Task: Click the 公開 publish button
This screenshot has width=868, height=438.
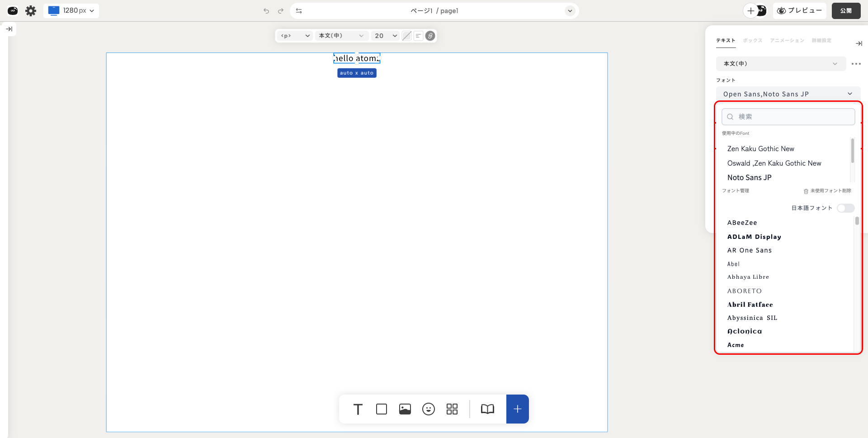Action: tap(846, 11)
